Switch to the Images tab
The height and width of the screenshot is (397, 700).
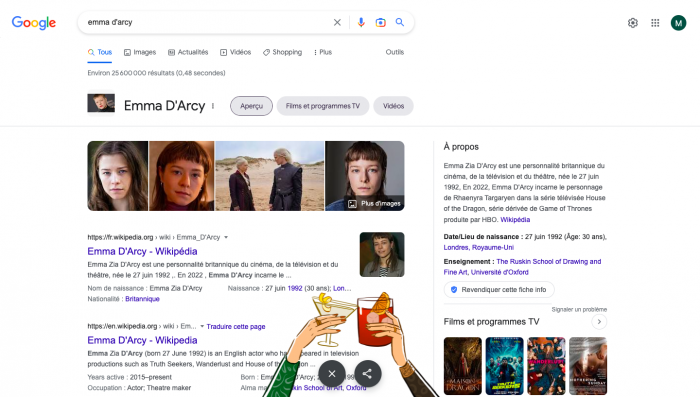pos(140,52)
